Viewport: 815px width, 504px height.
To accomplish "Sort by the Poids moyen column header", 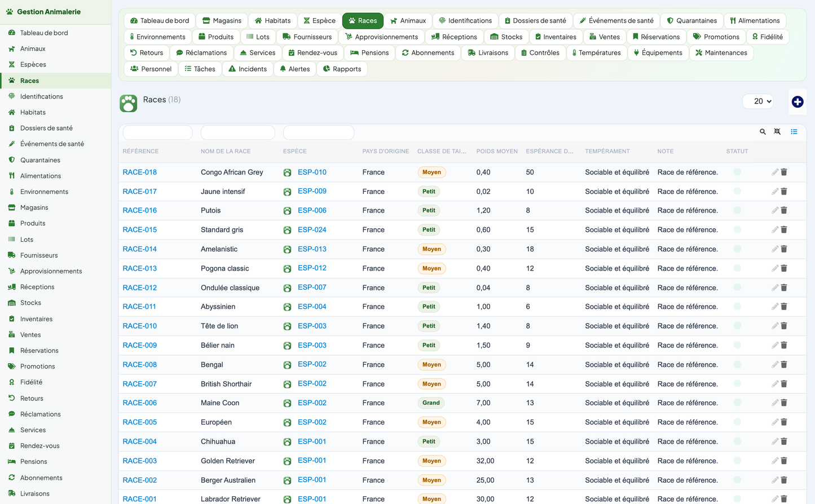I will click(497, 151).
